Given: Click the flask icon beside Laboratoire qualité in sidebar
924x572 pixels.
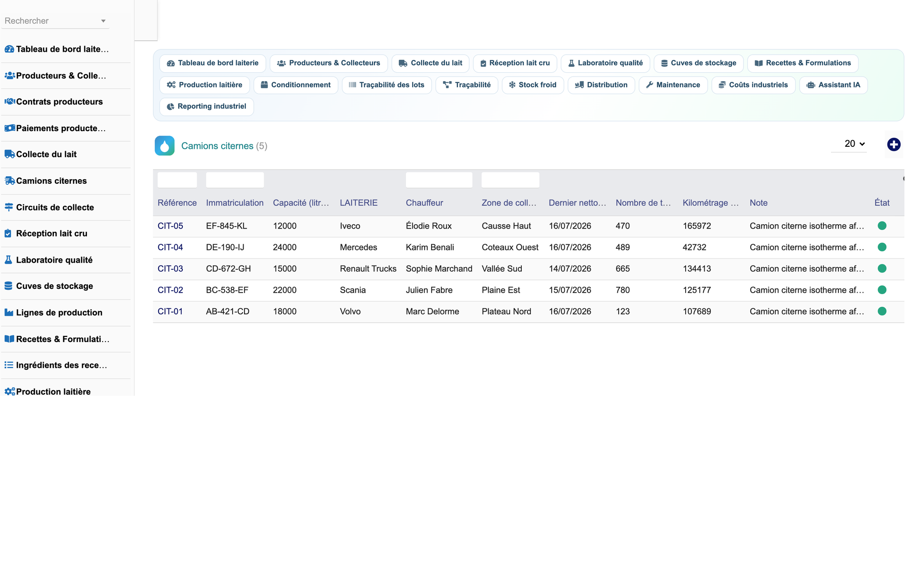Looking at the screenshot, I should (x=9, y=260).
